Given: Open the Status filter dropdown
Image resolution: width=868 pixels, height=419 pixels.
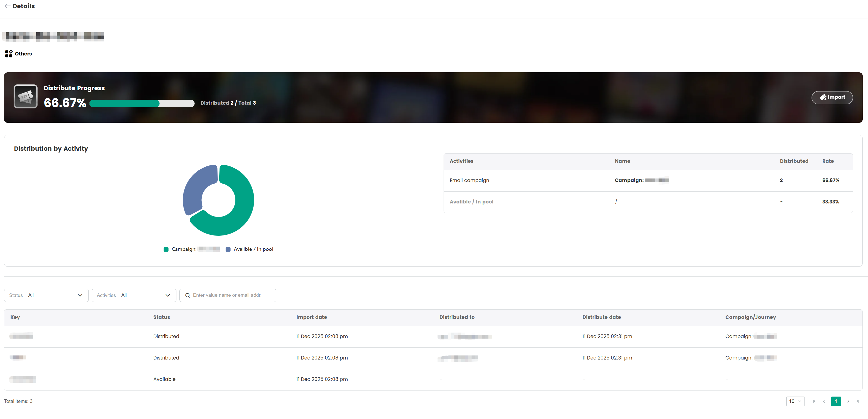Looking at the screenshot, I should pyautogui.click(x=46, y=295).
